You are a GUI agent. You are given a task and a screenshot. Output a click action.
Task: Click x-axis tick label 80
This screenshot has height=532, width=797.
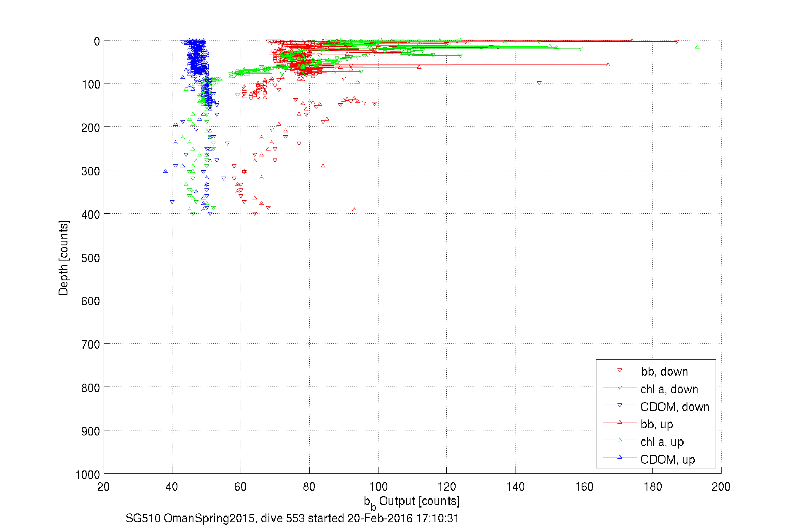point(309,487)
